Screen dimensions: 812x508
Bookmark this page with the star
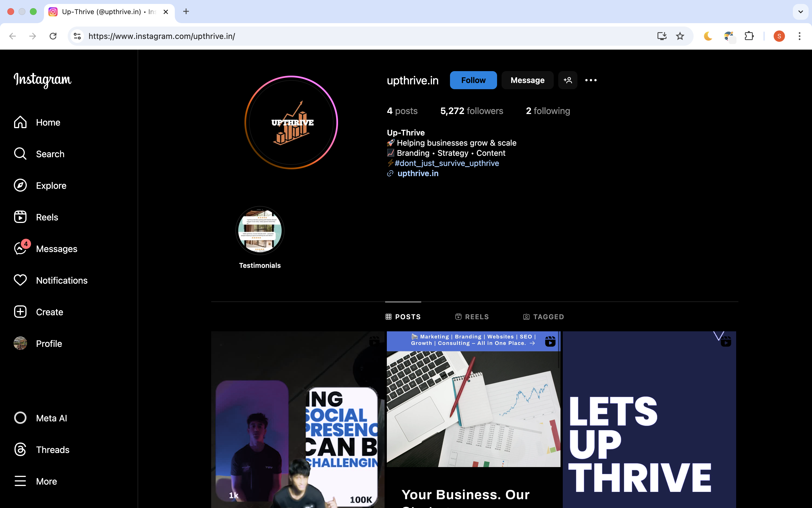[680, 36]
